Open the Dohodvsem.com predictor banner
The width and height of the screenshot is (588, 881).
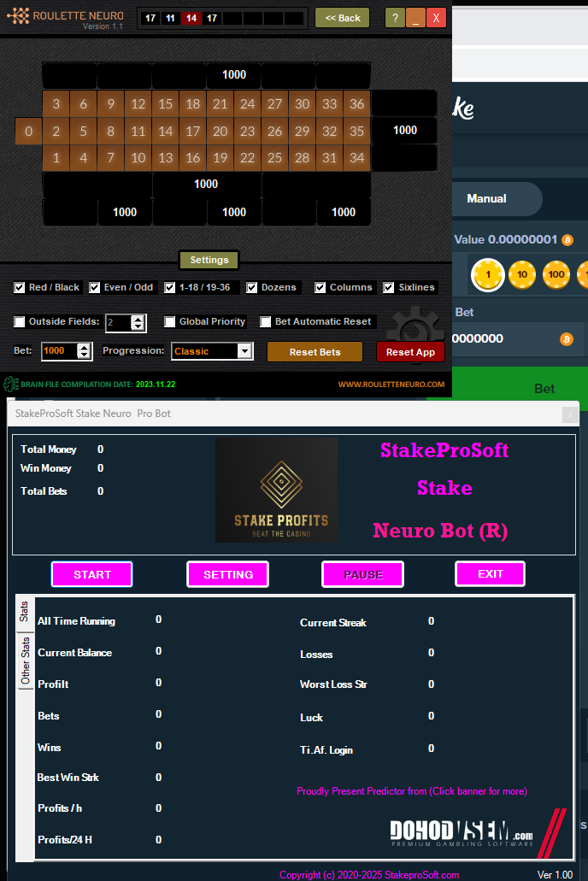(477, 833)
